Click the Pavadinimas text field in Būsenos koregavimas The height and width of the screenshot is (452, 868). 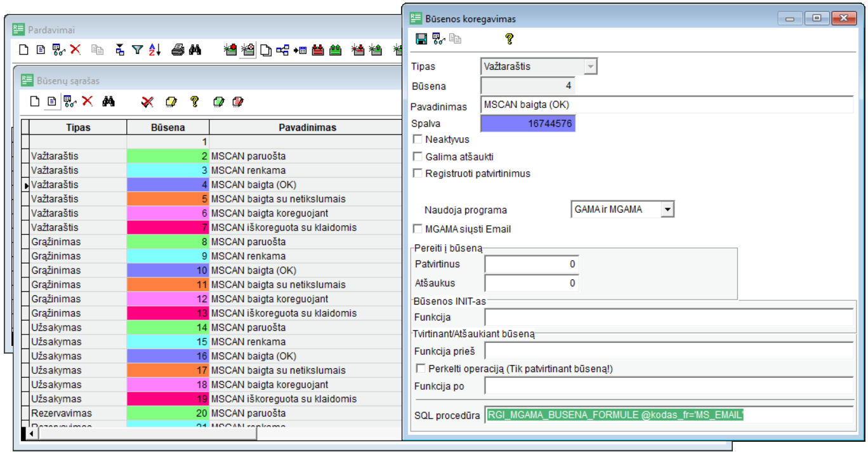666,105
